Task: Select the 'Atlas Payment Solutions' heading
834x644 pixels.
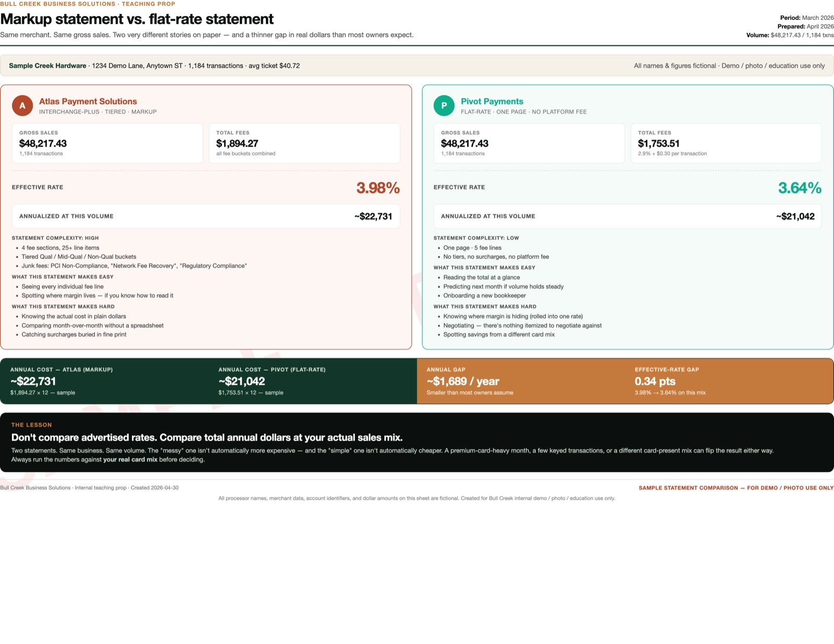Action: point(88,102)
